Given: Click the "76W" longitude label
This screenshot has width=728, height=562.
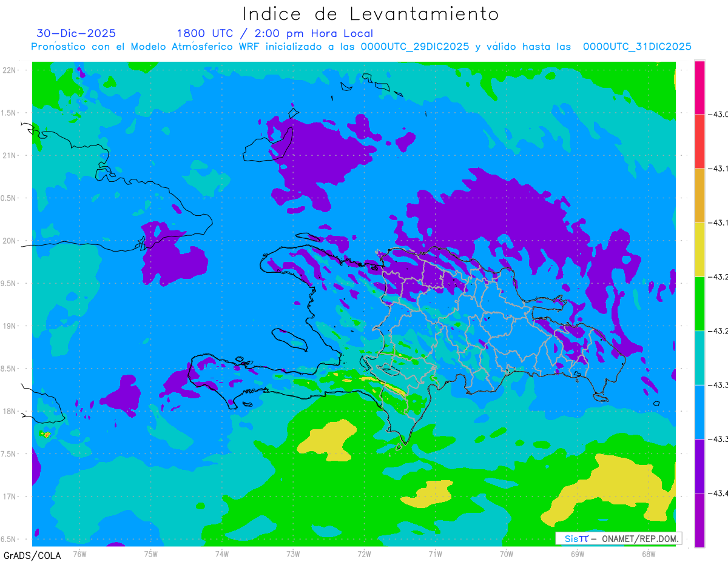Looking at the screenshot, I should tap(79, 553).
